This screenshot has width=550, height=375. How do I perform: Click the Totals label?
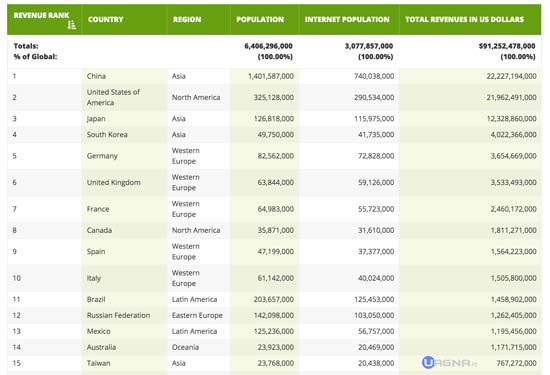(26, 46)
